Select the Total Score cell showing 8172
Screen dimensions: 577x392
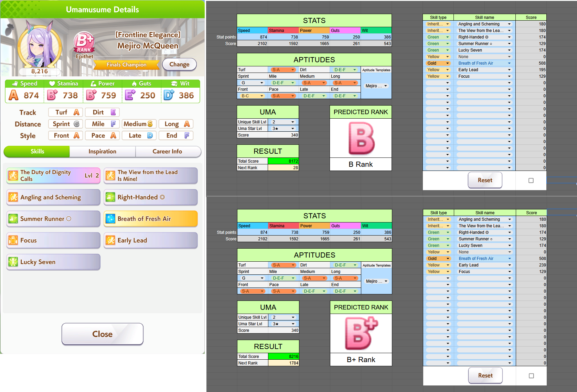pyautogui.click(x=283, y=161)
